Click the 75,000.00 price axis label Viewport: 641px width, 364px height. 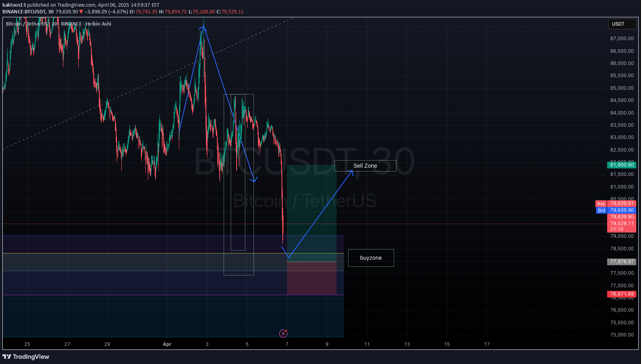[x=622, y=335]
